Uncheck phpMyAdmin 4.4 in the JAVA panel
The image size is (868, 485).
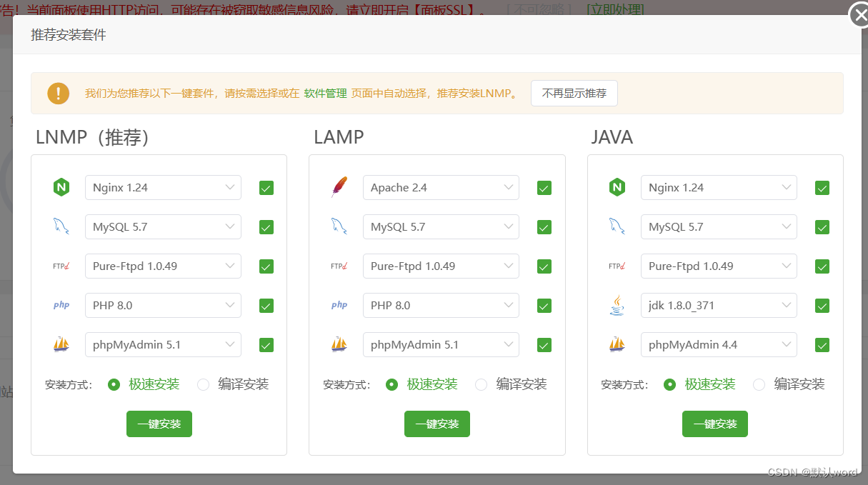click(822, 346)
